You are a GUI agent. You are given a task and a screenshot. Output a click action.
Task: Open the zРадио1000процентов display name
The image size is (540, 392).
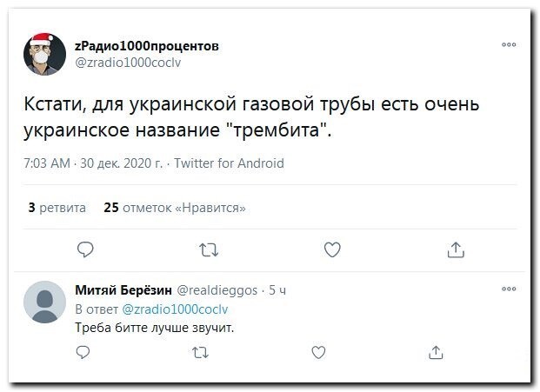point(147,46)
